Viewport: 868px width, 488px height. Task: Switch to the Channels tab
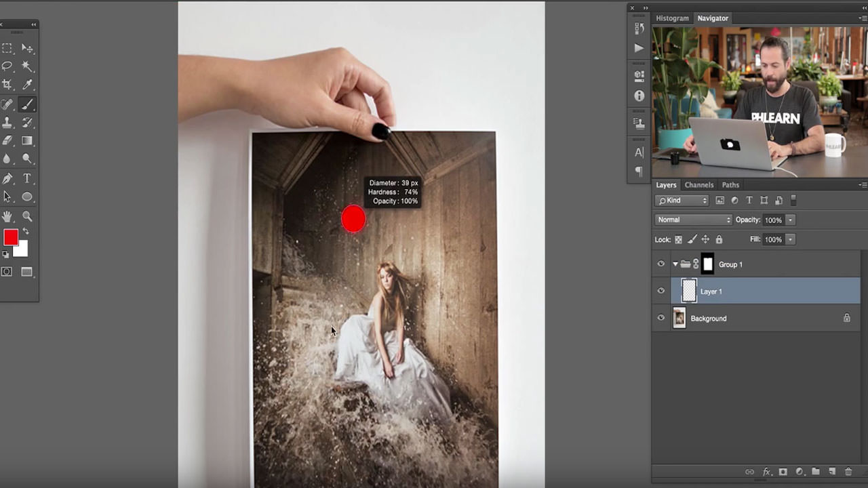point(699,185)
